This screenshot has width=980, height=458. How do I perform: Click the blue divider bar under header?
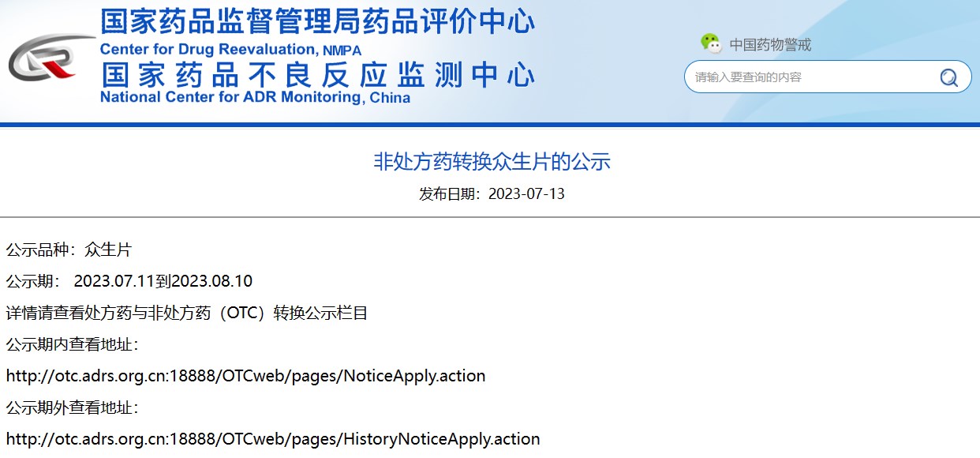[x=490, y=125]
